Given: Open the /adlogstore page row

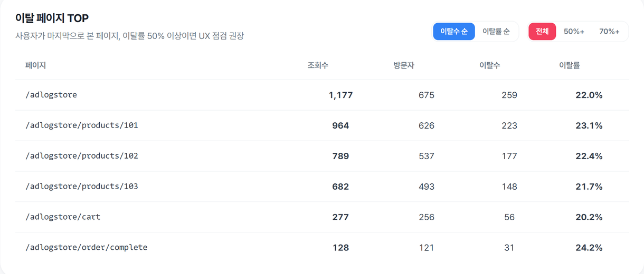Looking at the screenshot, I should point(322,95).
